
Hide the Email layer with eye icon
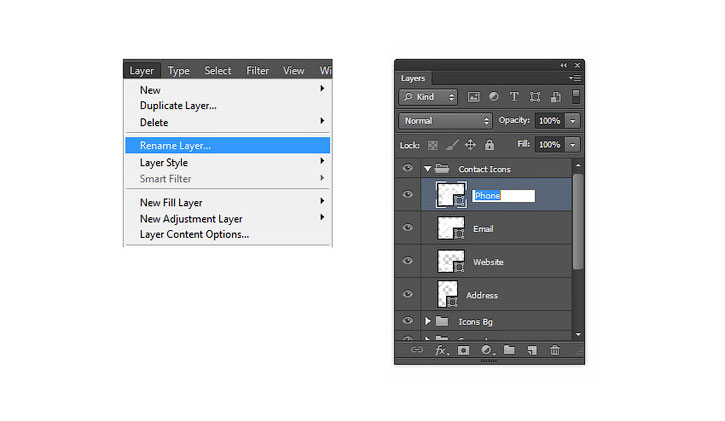coord(407,228)
